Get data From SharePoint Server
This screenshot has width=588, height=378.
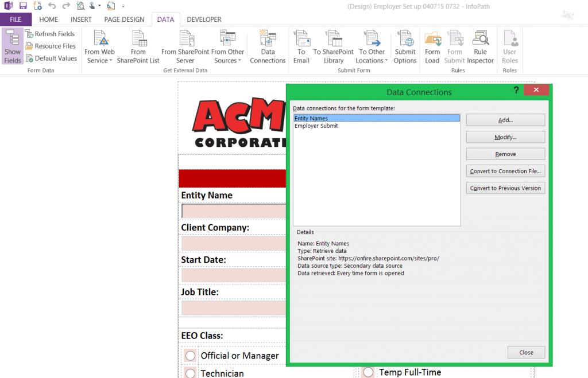pos(185,47)
